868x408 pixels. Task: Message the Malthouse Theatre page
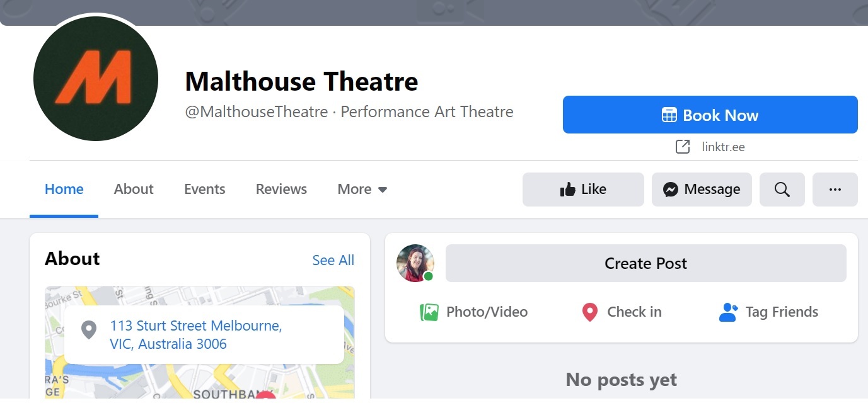click(x=702, y=190)
